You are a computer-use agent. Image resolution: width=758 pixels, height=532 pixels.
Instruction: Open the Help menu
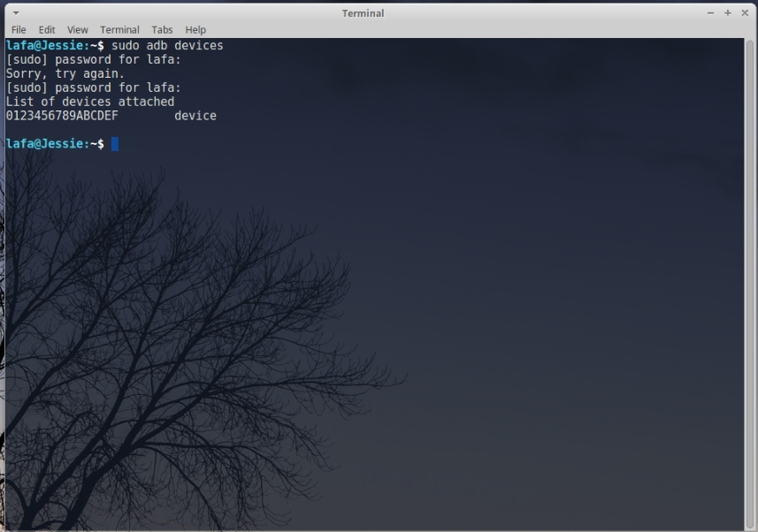[195, 29]
